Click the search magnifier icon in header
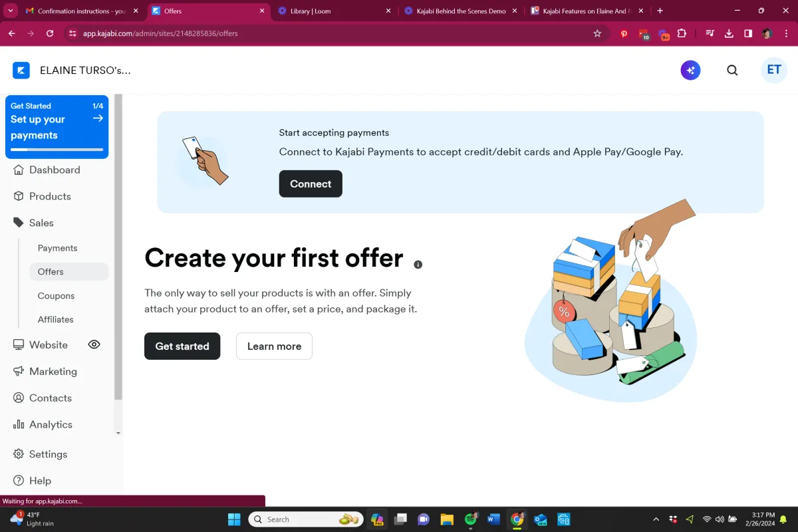 pyautogui.click(x=732, y=70)
